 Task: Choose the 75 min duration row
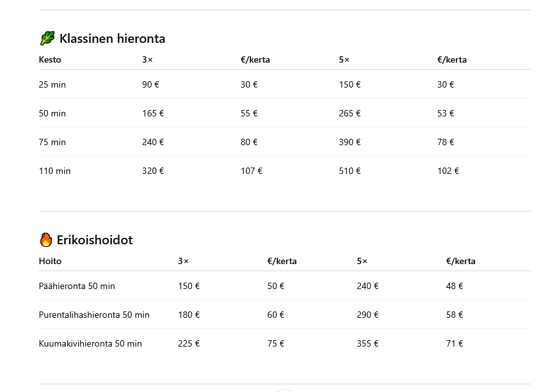coord(52,142)
